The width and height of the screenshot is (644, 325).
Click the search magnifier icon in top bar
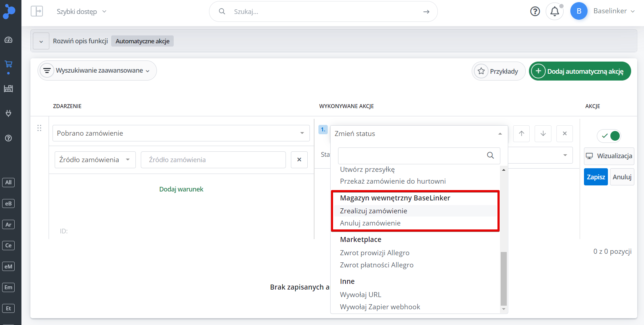point(222,11)
